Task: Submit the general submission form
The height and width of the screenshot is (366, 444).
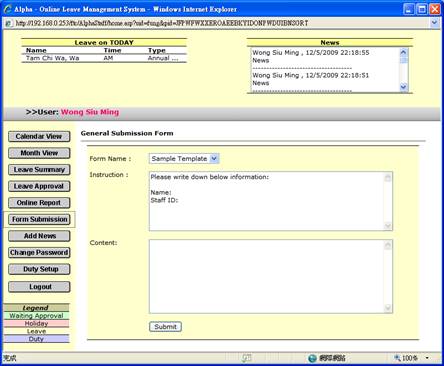Action: tap(165, 327)
